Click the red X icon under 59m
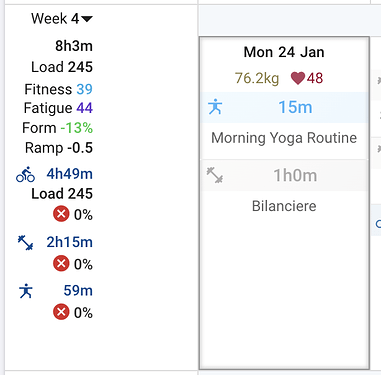The image size is (381, 375). [61, 312]
